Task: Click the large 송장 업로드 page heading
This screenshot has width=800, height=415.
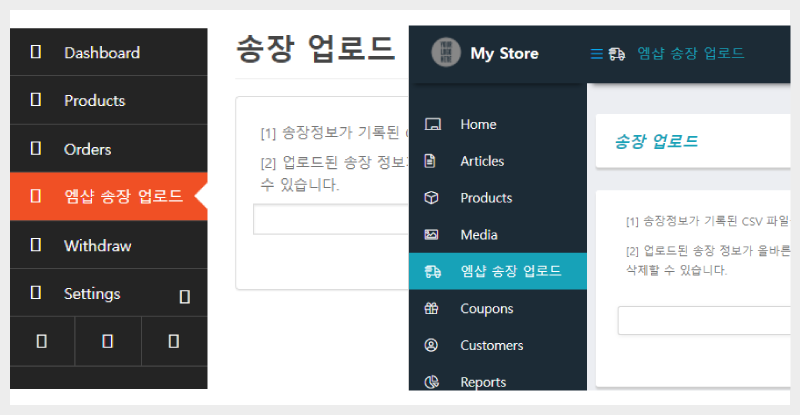Action: pyautogui.click(x=316, y=49)
